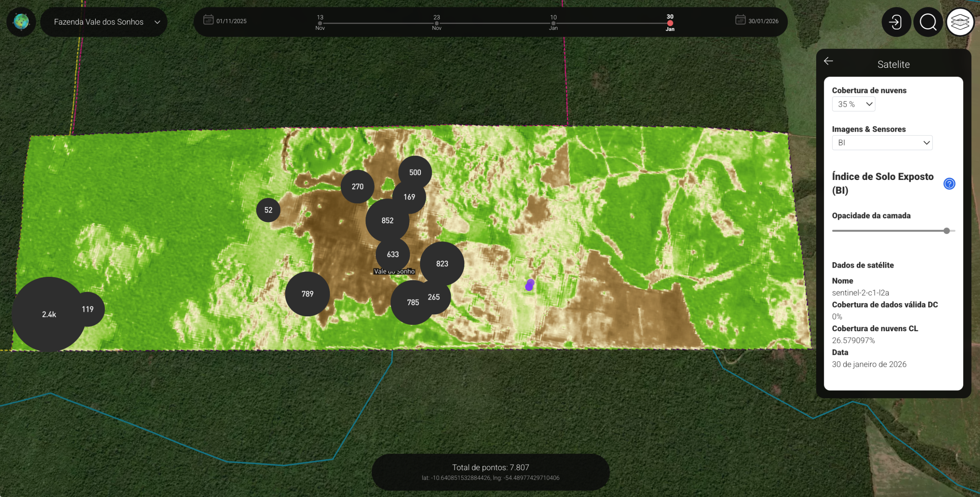The width and height of the screenshot is (980, 497).
Task: Select 10 Jan timeline marker
Action: pyautogui.click(x=553, y=23)
